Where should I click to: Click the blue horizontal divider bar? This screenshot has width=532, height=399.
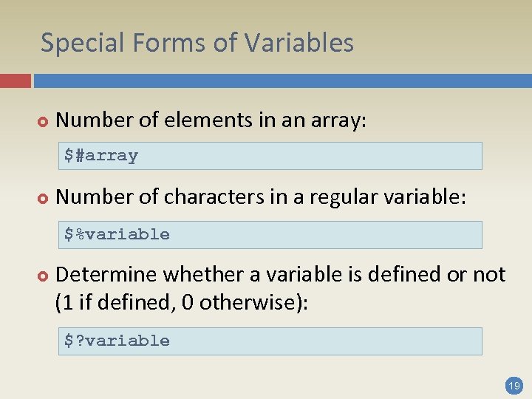[282, 81]
